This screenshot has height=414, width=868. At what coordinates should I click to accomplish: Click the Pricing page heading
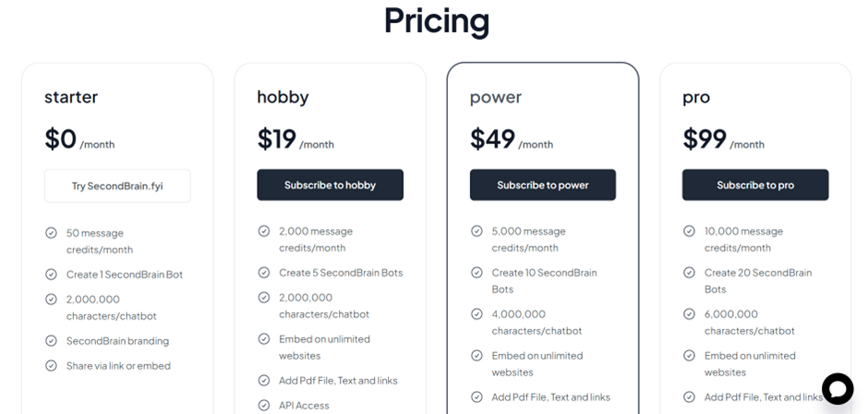[x=437, y=20]
